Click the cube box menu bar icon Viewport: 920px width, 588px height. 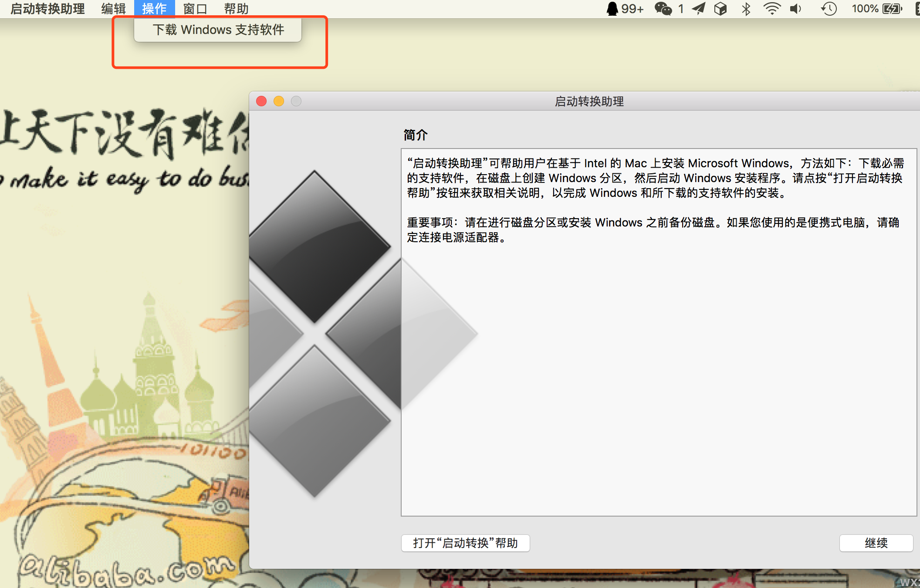pos(720,9)
